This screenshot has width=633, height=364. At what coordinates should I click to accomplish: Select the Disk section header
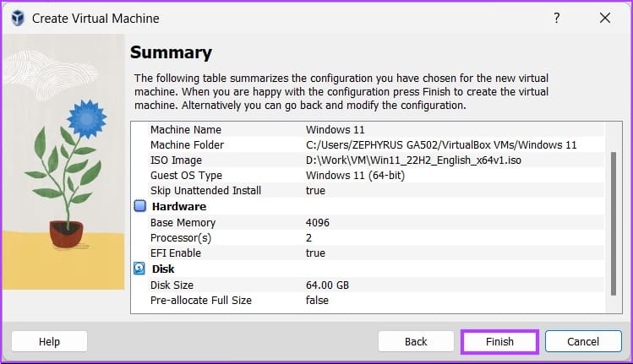click(x=163, y=269)
